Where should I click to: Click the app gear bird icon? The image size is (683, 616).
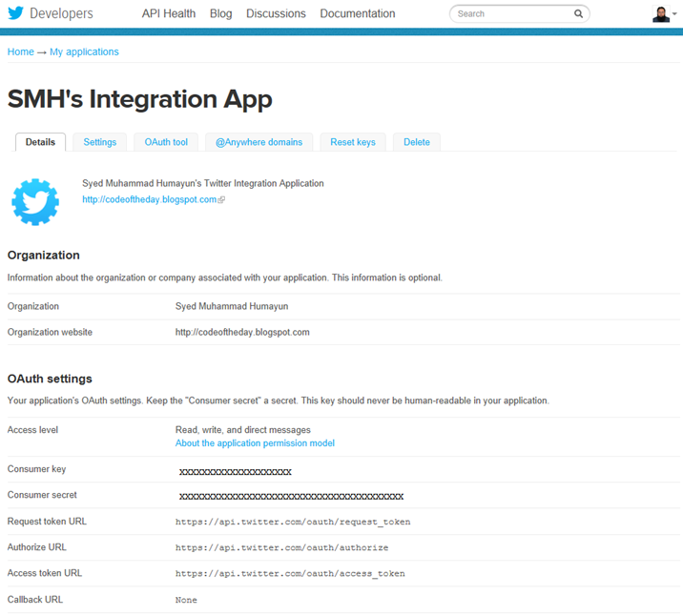pos(35,202)
